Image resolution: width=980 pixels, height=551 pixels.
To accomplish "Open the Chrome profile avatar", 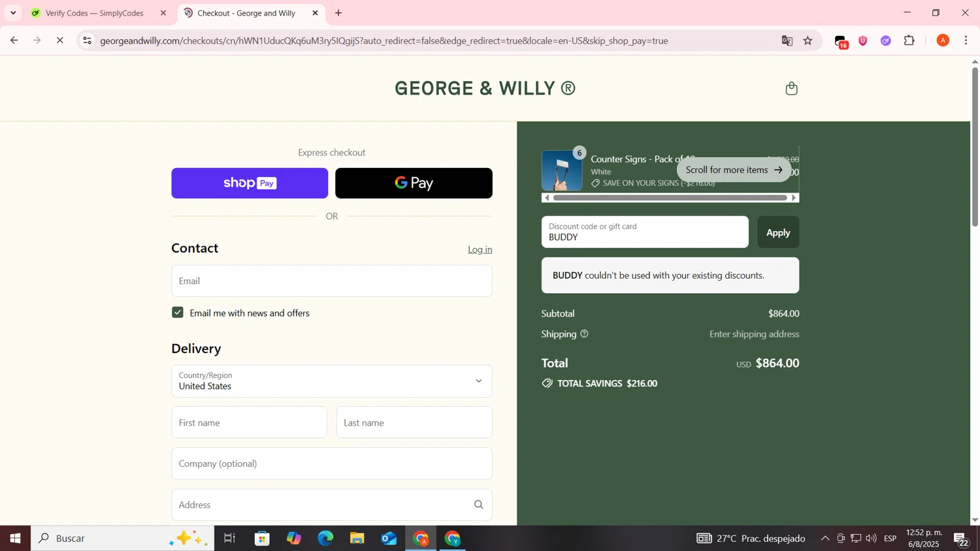I will 943,40.
